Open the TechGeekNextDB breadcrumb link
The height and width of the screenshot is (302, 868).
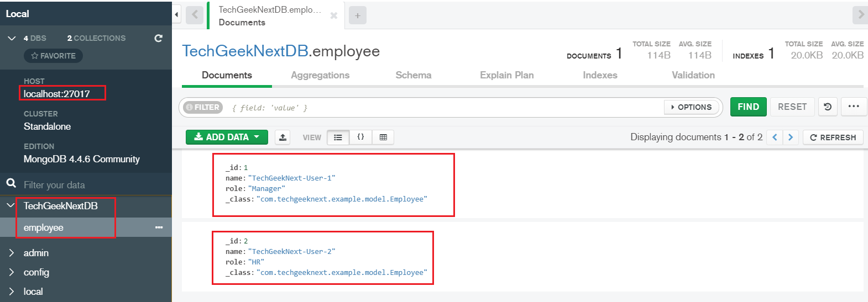click(245, 51)
